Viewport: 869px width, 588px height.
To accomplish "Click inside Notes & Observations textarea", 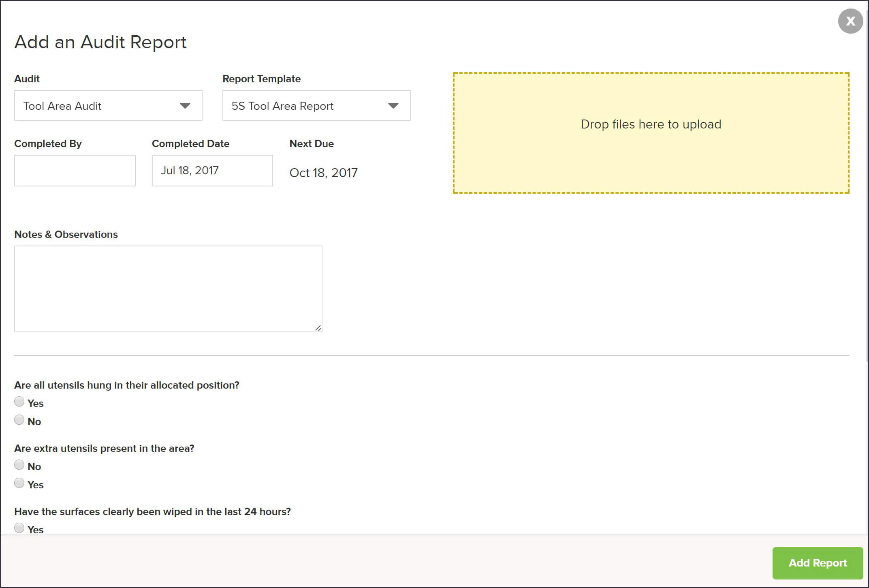I will [x=168, y=289].
